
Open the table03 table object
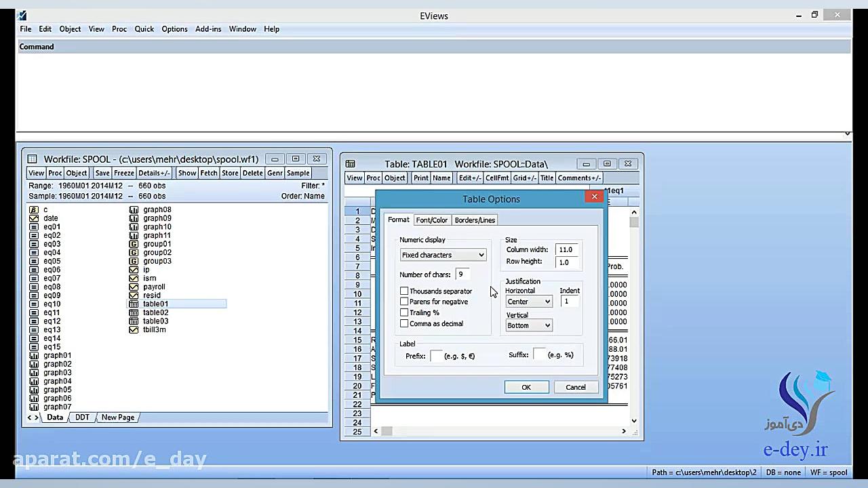pos(155,321)
